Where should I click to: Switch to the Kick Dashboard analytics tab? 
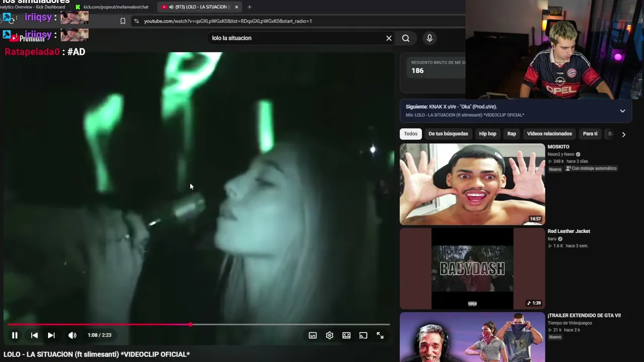click(33, 7)
